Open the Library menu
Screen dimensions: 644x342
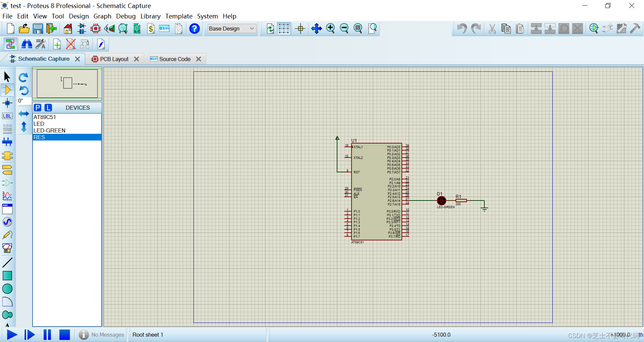150,16
